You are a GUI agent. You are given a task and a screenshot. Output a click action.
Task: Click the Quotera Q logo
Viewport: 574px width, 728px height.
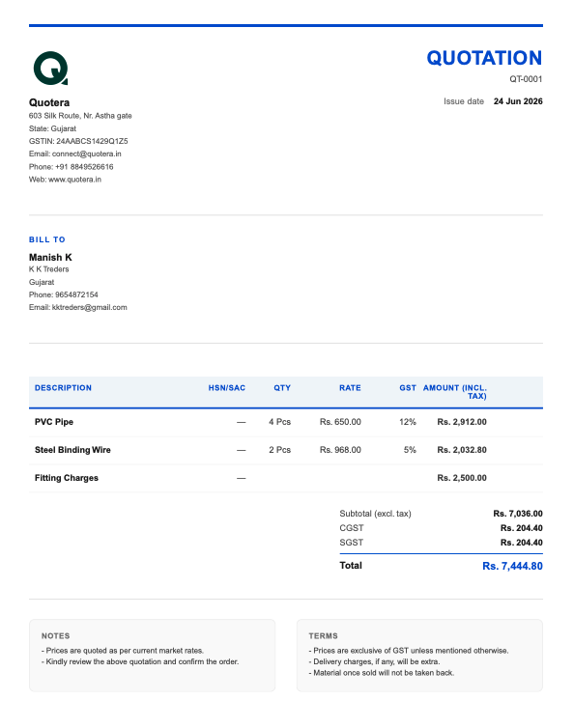pyautogui.click(x=50, y=69)
